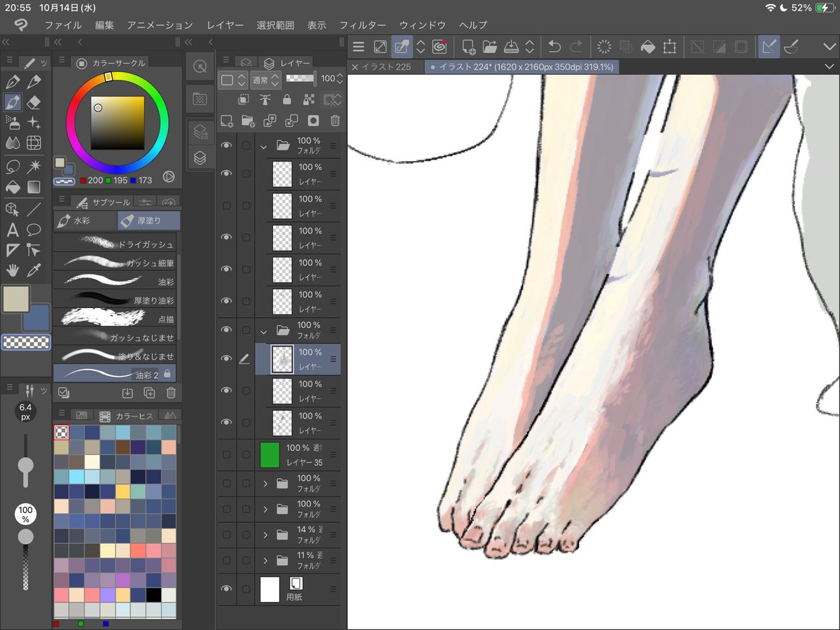Select the Blend tool

[x=12, y=143]
